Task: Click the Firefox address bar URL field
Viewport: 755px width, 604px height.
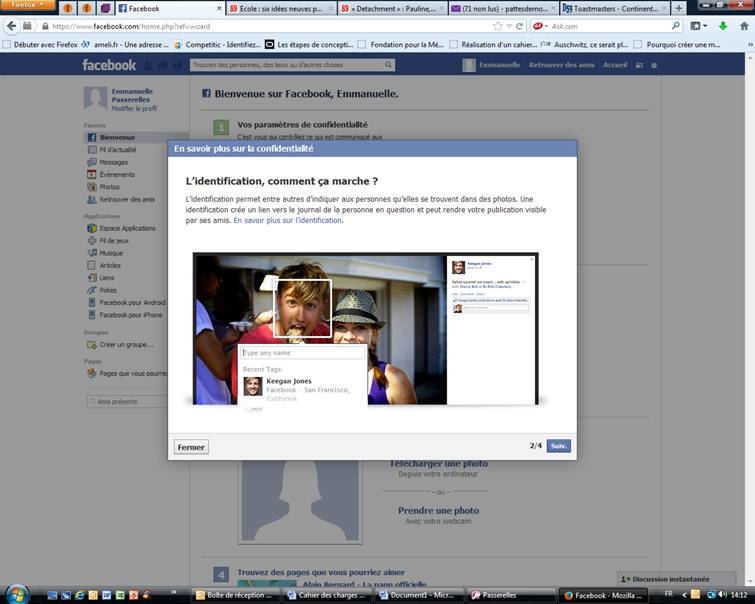Action: 270,26
